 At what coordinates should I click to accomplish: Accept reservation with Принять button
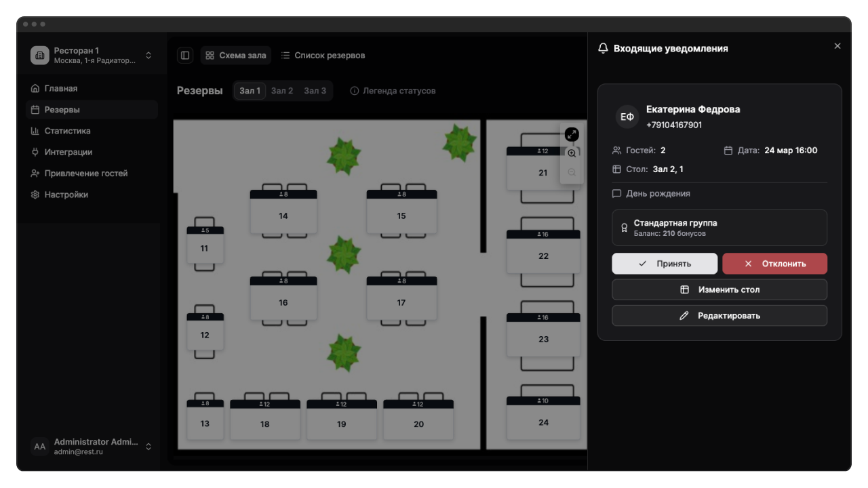tap(664, 264)
